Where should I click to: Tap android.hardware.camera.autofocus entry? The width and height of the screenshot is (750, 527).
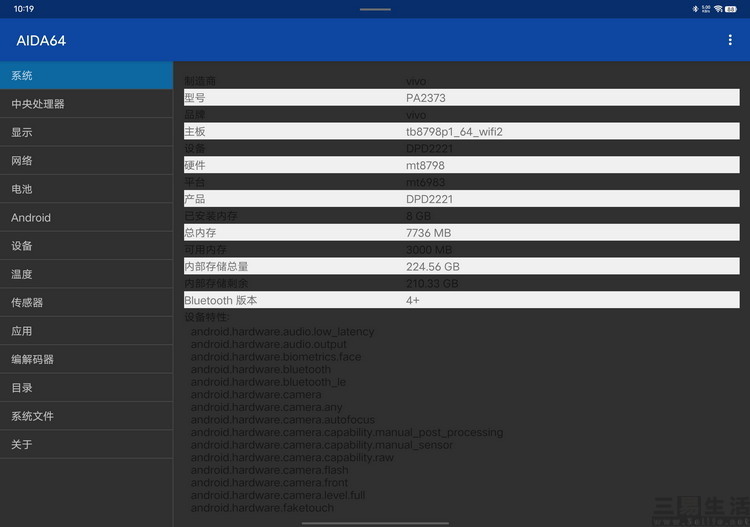tap(283, 419)
